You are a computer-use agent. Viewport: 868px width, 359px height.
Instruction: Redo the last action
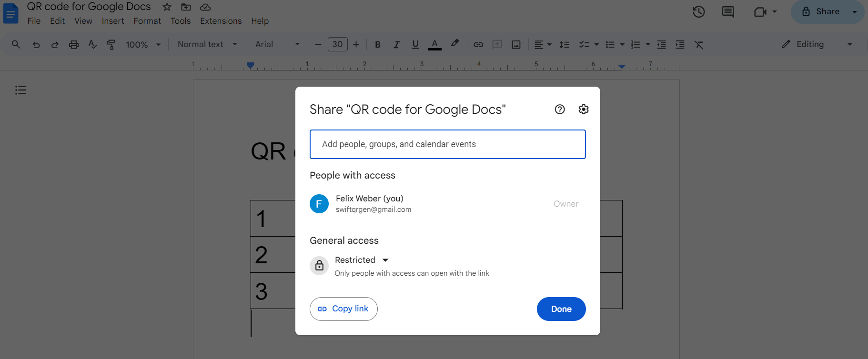click(x=55, y=44)
